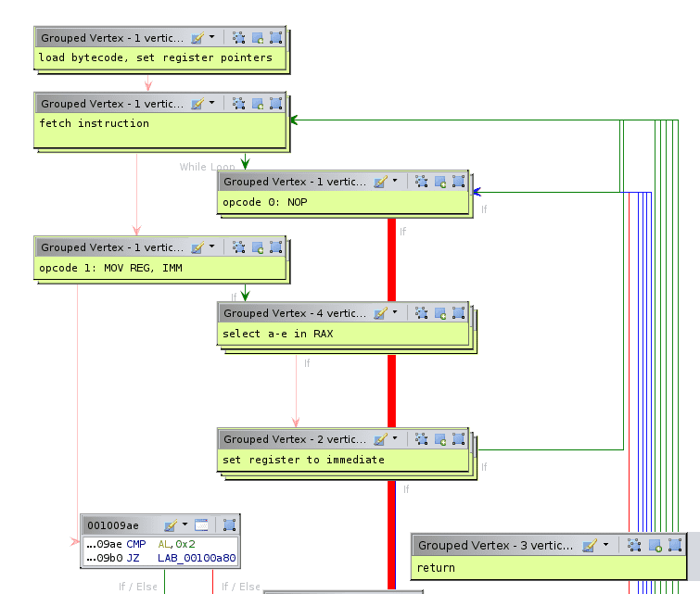Toggle full view of block 001009ae
The width and height of the screenshot is (700, 594).
tap(201, 525)
